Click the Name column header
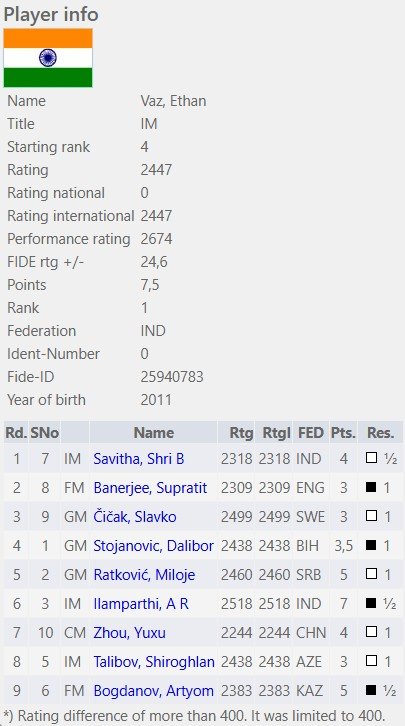Viewport: 405px width, 726px height. point(154,433)
